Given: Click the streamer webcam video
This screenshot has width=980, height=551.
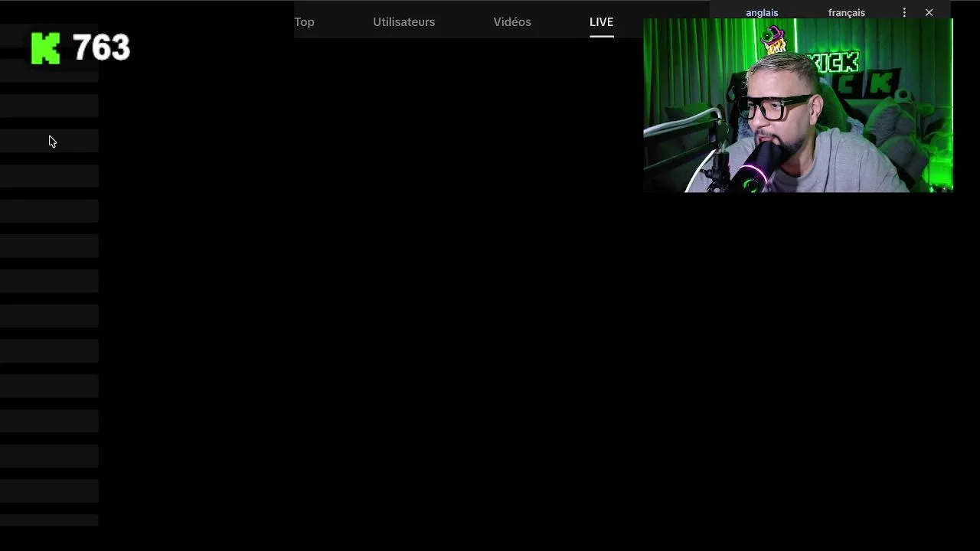Looking at the screenshot, I should [x=798, y=106].
